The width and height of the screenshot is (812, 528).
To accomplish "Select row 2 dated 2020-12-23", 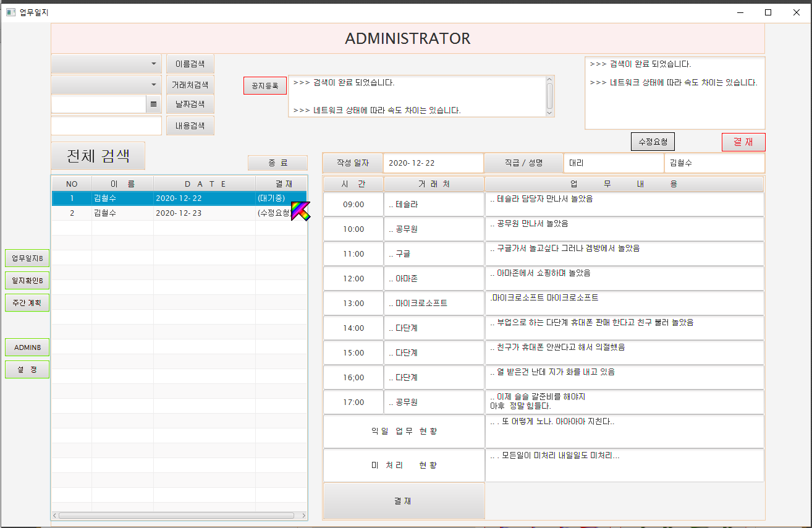I will tap(179, 213).
